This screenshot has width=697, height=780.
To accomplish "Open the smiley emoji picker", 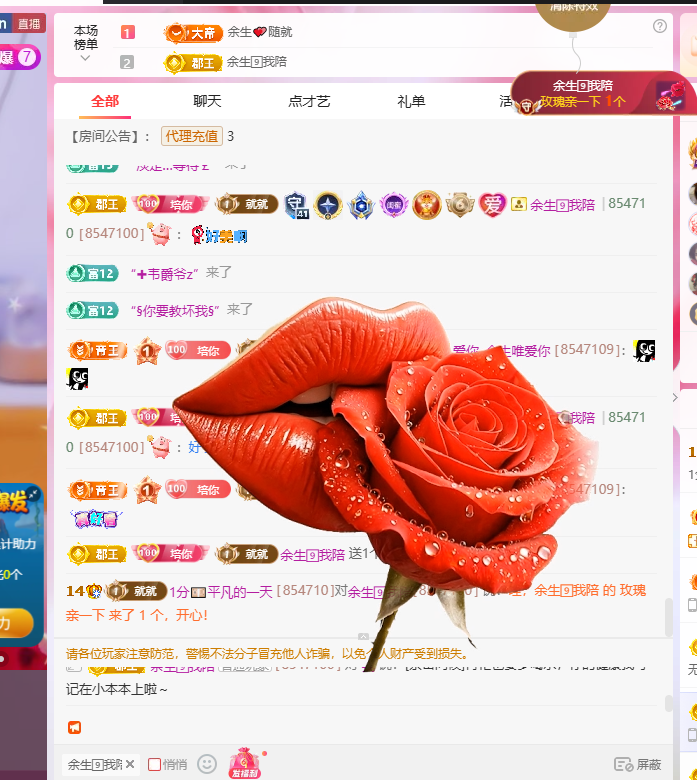I will coord(207,764).
